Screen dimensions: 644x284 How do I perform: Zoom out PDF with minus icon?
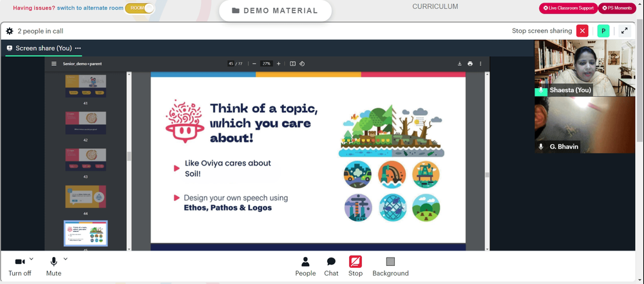pos(254,64)
